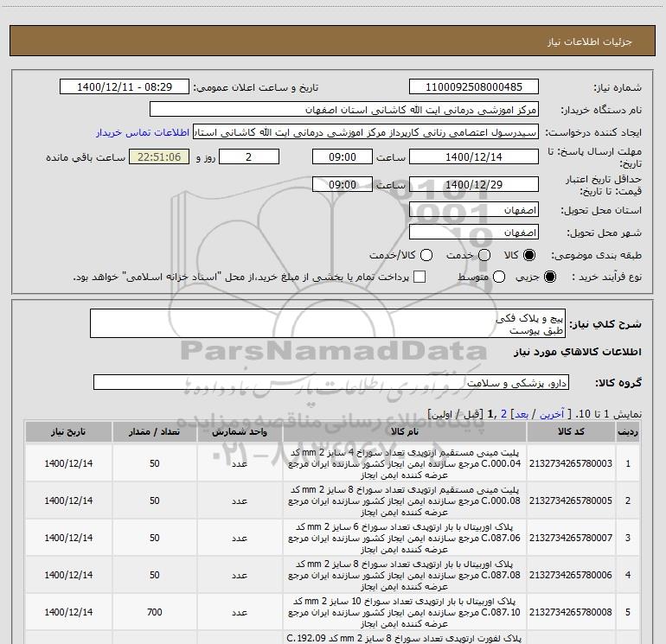Click item code 2132734265780005

pyautogui.click(x=571, y=501)
